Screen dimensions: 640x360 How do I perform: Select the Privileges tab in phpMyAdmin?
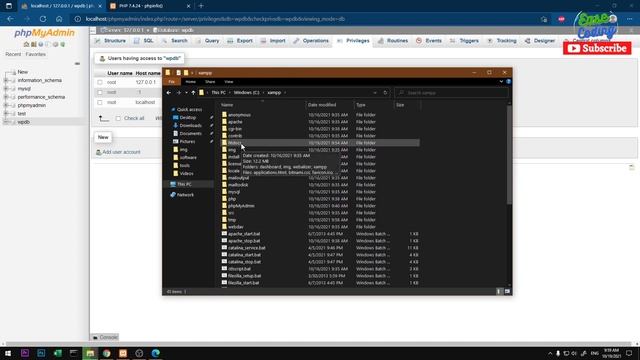coord(353,41)
